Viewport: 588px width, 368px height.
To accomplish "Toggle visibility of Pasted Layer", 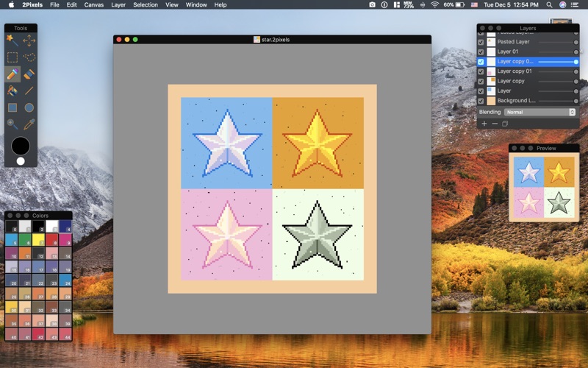I will (x=481, y=42).
